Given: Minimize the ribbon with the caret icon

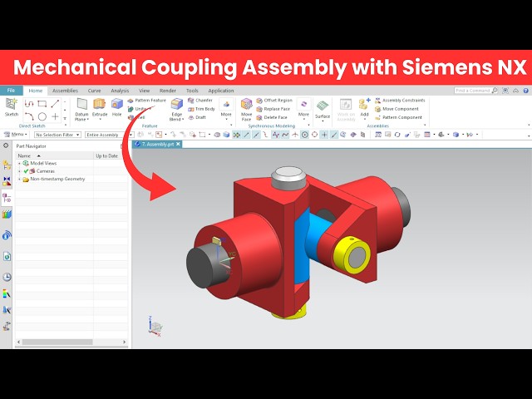Looking at the screenshot, I should [515, 91].
